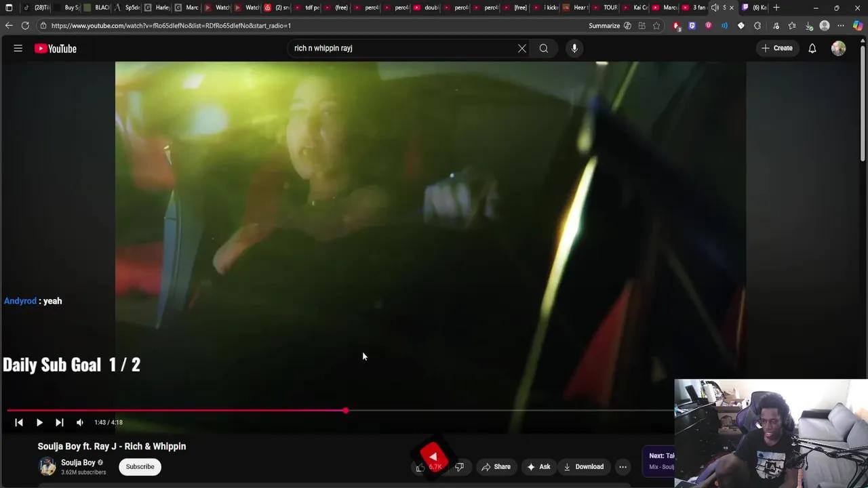
Task: Skip to the next video
Action: [x=60, y=422]
